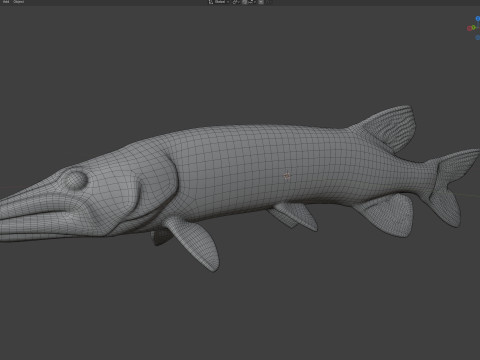Open the Global transform orientation dropdown

point(219,2)
